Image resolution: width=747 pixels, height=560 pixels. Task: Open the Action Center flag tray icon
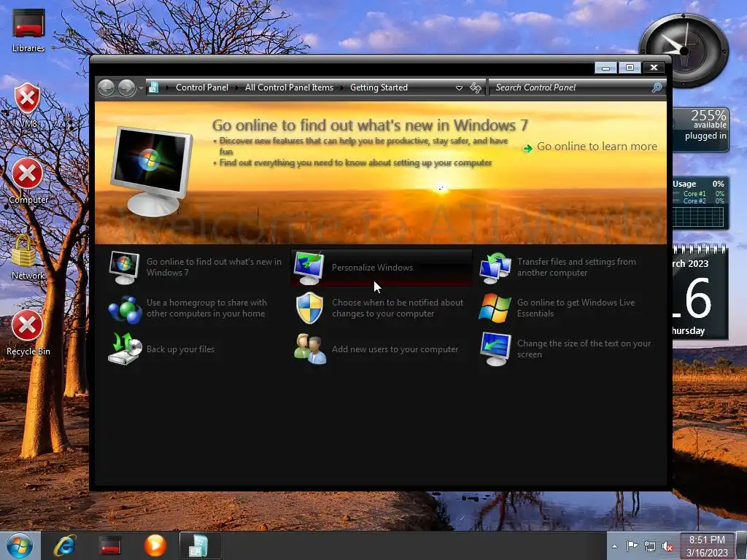[632, 546]
